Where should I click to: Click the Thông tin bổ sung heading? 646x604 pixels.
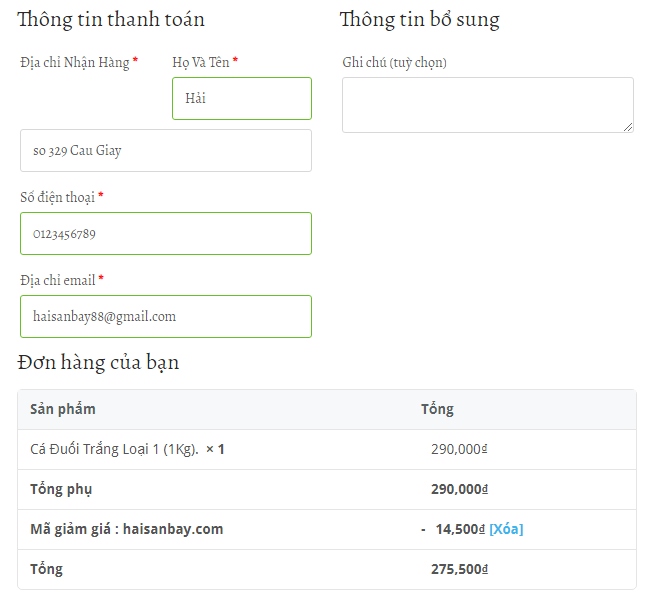click(419, 19)
